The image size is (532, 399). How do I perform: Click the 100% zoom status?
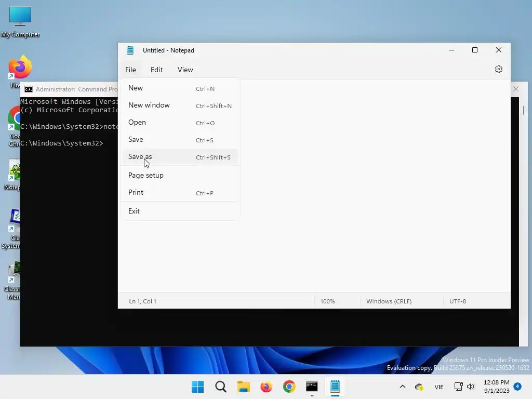tap(327, 301)
